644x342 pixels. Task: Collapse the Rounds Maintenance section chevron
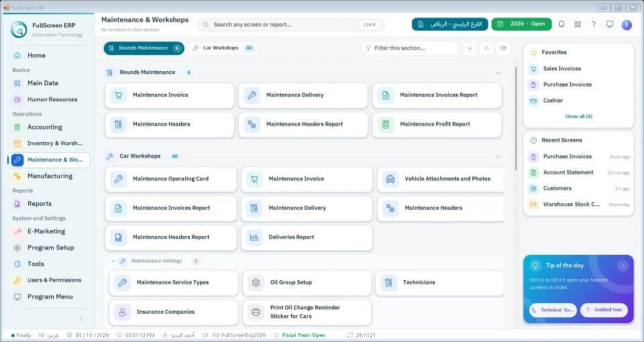coord(498,72)
